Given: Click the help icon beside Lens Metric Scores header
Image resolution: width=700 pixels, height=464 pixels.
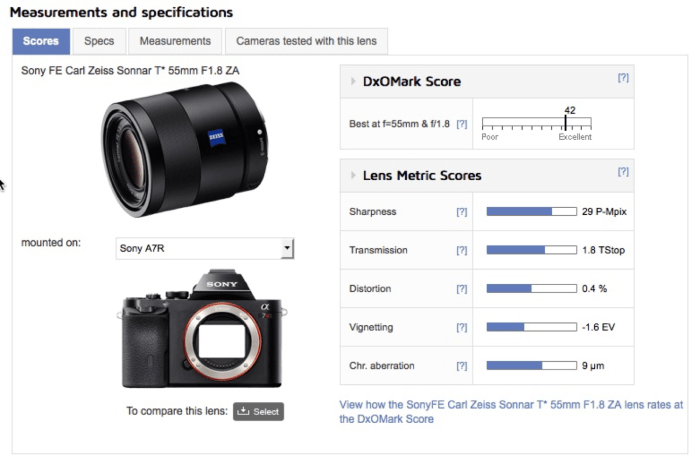Looking at the screenshot, I should [623, 171].
